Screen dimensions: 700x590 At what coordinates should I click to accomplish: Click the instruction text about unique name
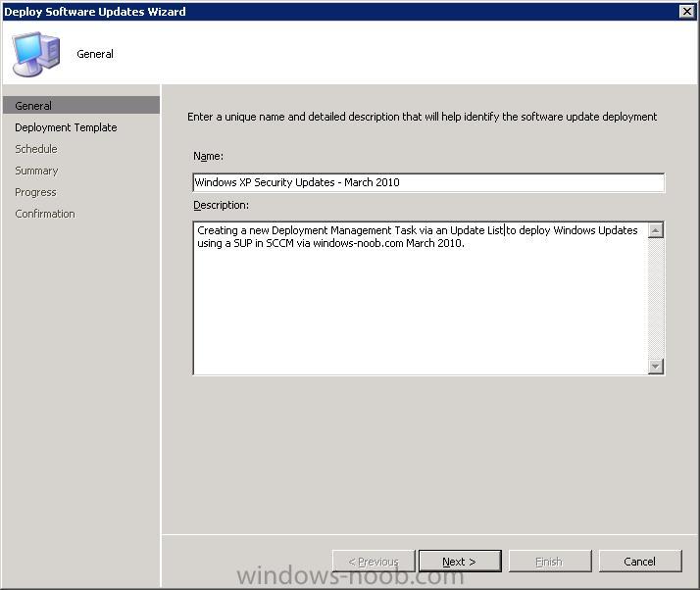point(422,117)
